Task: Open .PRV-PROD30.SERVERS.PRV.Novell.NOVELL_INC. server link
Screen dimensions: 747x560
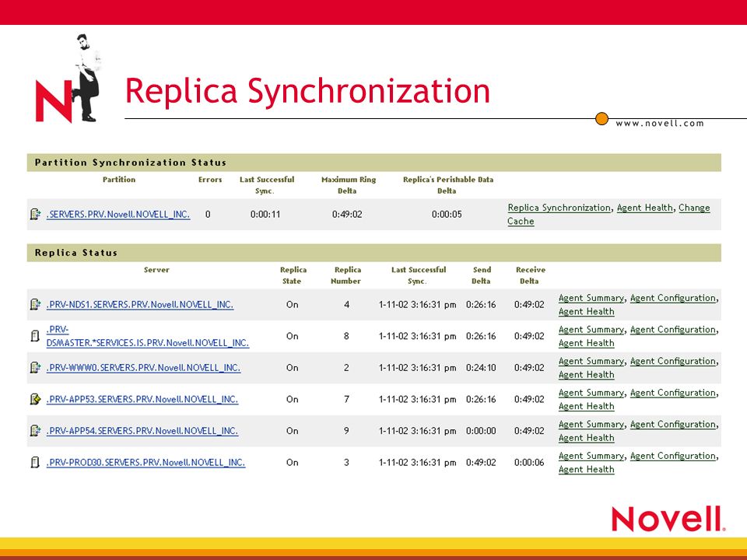Action: coord(146,462)
